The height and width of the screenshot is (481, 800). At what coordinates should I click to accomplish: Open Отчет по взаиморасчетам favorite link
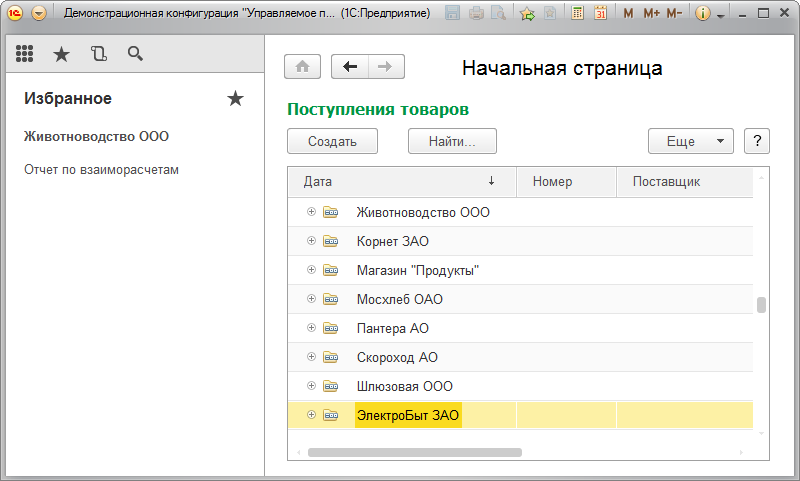[x=101, y=170]
